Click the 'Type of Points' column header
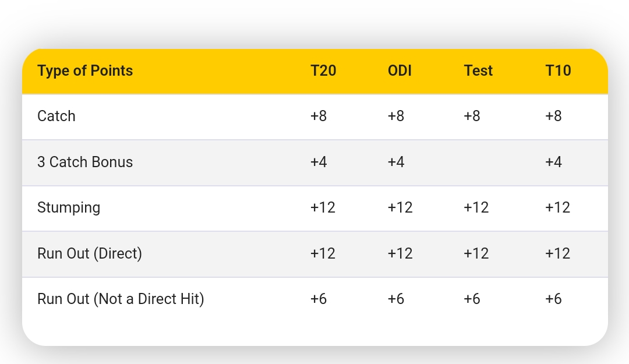 pos(85,71)
